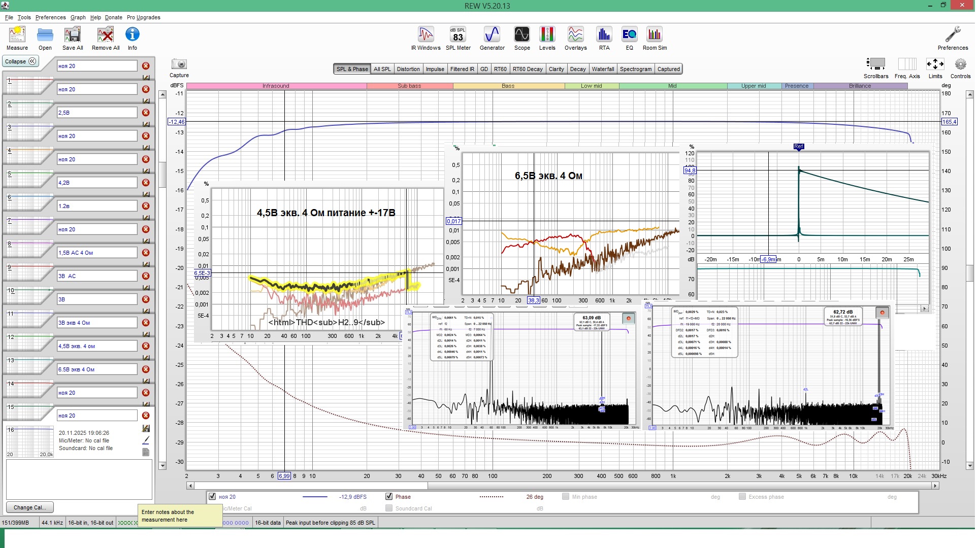Click the Change Cal... button
The image size is (980, 548).
tap(29, 507)
